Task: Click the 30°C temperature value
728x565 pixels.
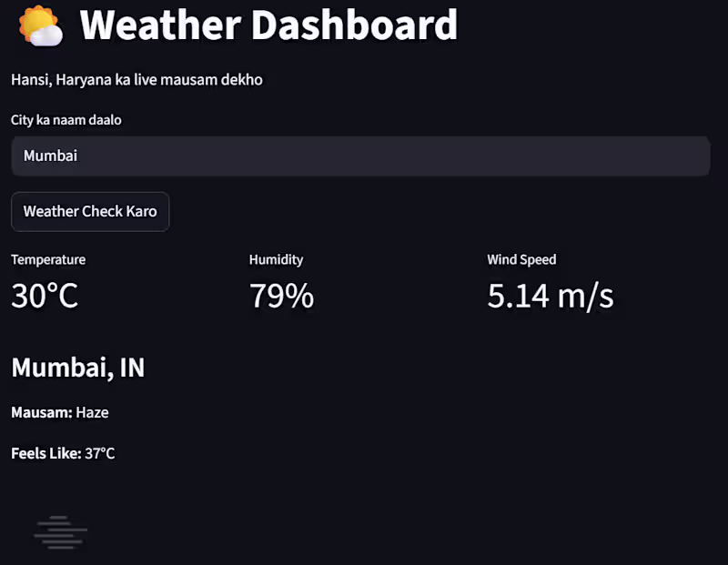Action: (45, 296)
